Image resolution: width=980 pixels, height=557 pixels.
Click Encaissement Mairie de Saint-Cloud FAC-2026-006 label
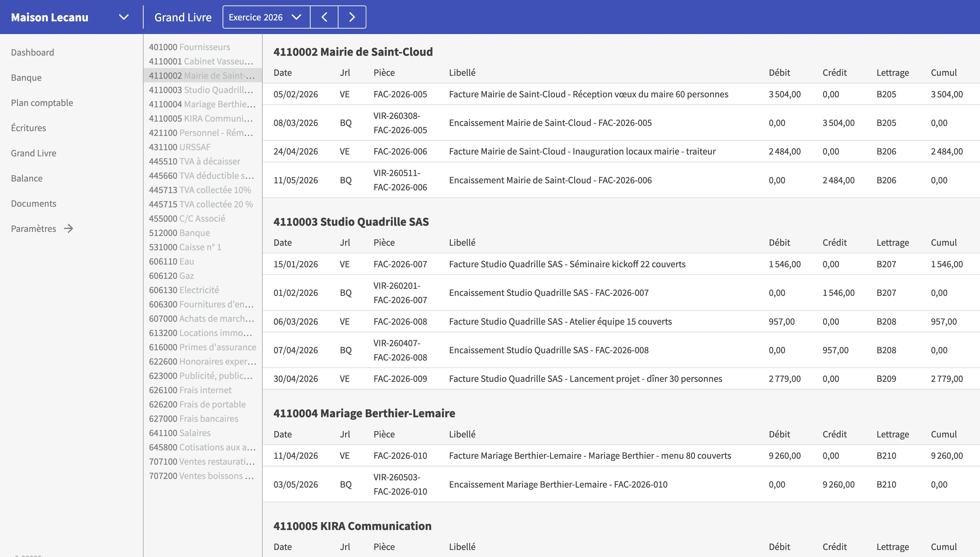[x=550, y=180]
